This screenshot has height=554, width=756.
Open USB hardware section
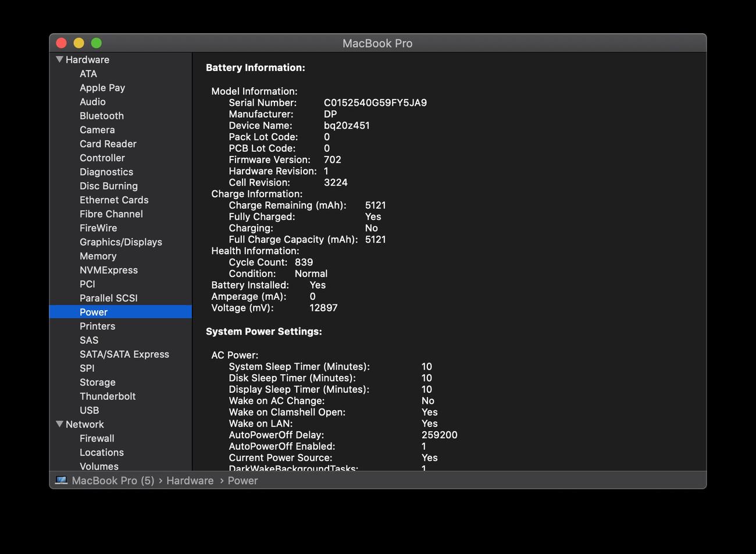tap(90, 410)
